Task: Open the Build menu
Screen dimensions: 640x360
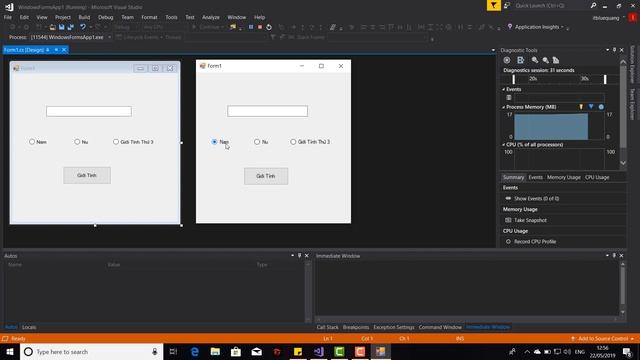Action: (x=84, y=17)
